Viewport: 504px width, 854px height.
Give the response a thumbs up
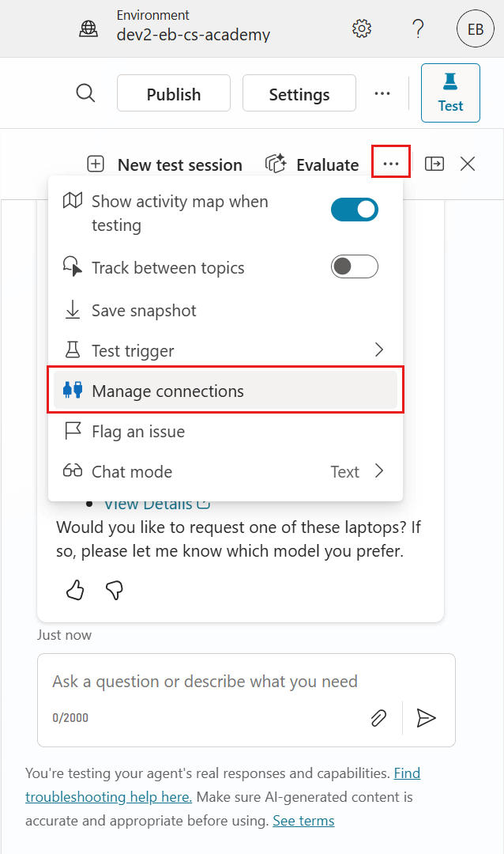tap(75, 590)
